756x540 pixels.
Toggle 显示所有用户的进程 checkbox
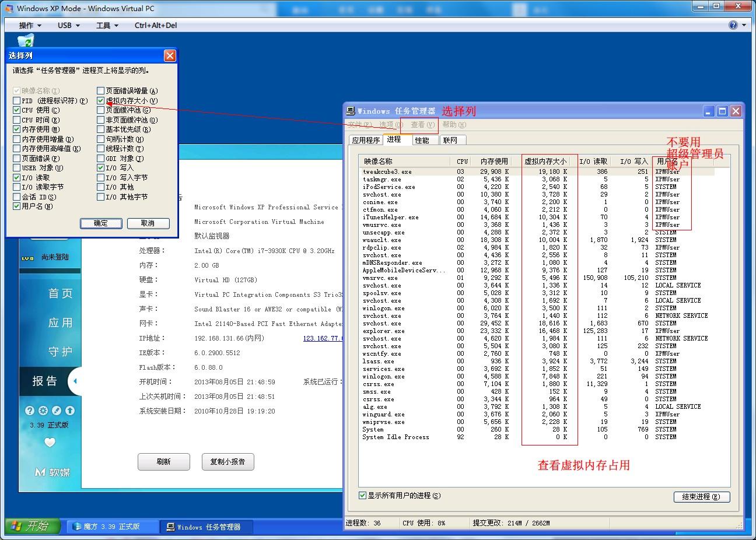click(363, 495)
